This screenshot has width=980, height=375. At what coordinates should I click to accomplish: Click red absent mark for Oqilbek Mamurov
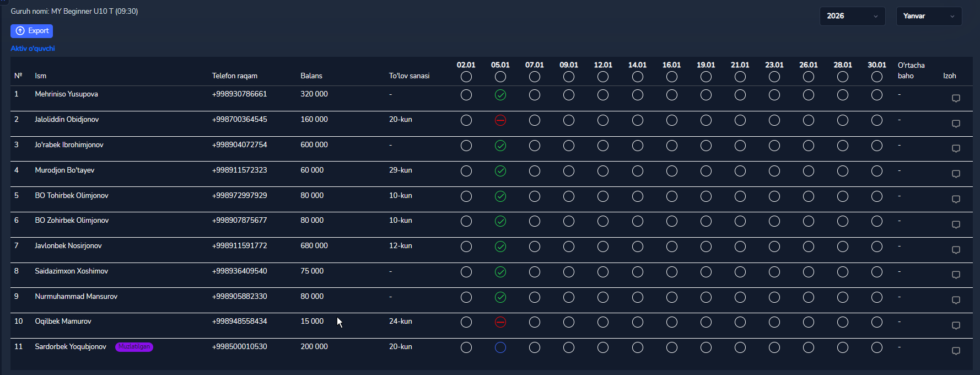pyautogui.click(x=500, y=322)
